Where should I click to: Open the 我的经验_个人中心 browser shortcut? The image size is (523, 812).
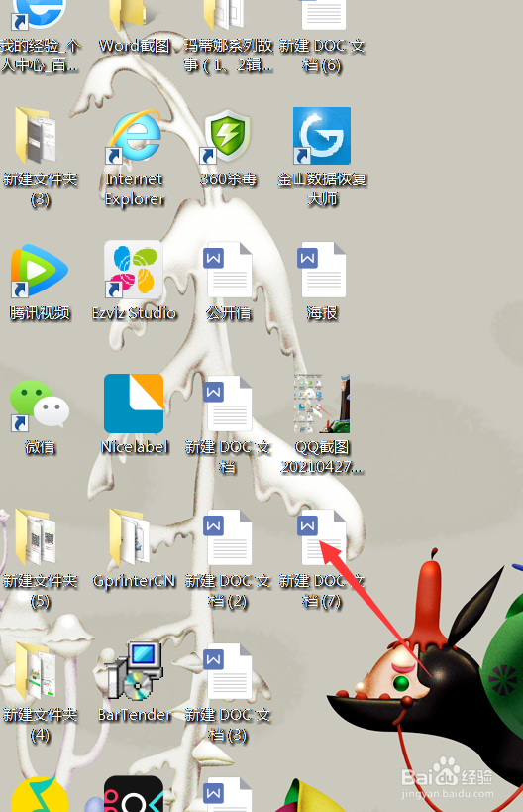coord(39,14)
